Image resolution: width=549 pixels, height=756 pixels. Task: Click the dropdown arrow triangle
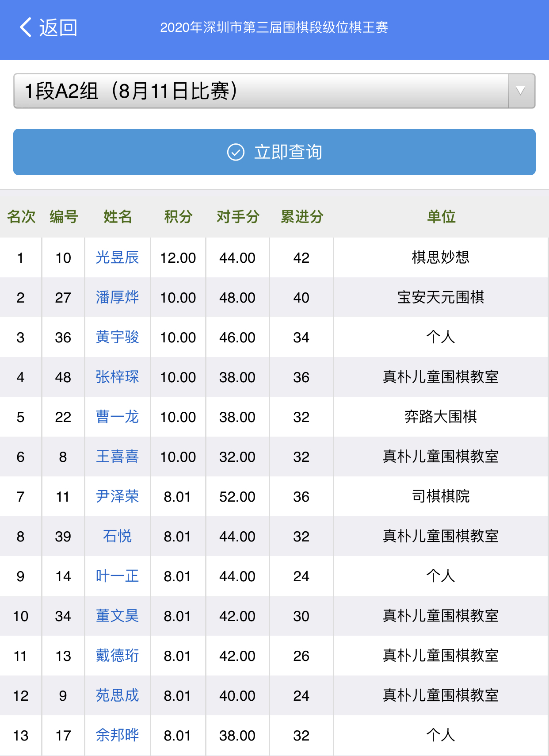(521, 91)
